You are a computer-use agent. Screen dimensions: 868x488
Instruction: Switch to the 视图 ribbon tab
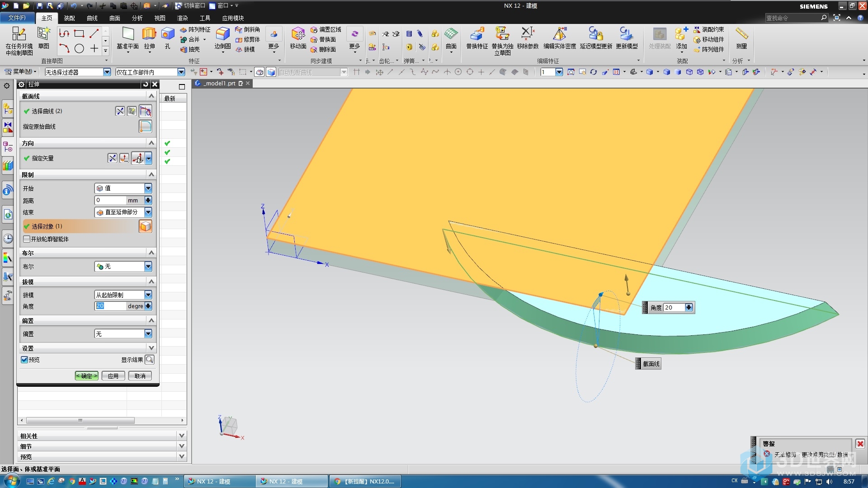(160, 18)
